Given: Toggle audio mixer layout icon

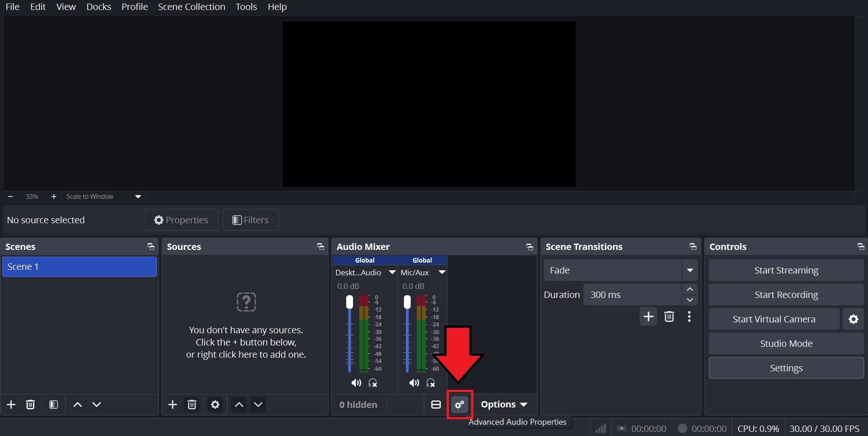Looking at the screenshot, I should pyautogui.click(x=436, y=404).
